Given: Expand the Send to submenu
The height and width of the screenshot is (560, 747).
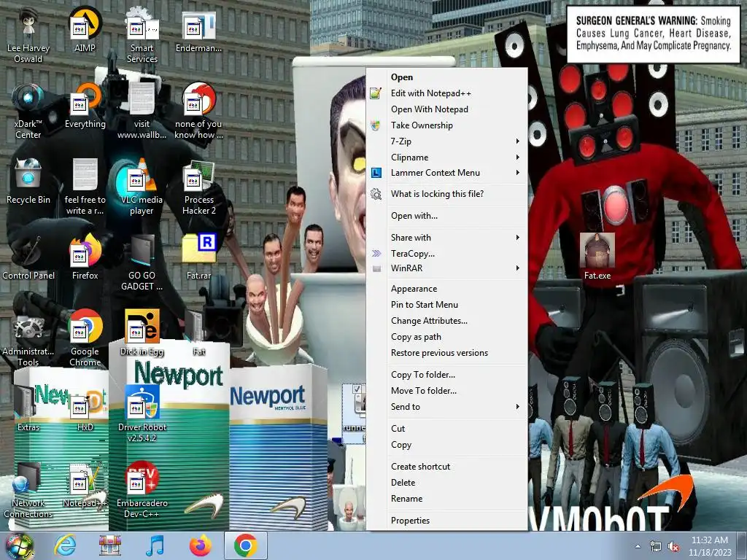Looking at the screenshot, I should pos(455,407).
